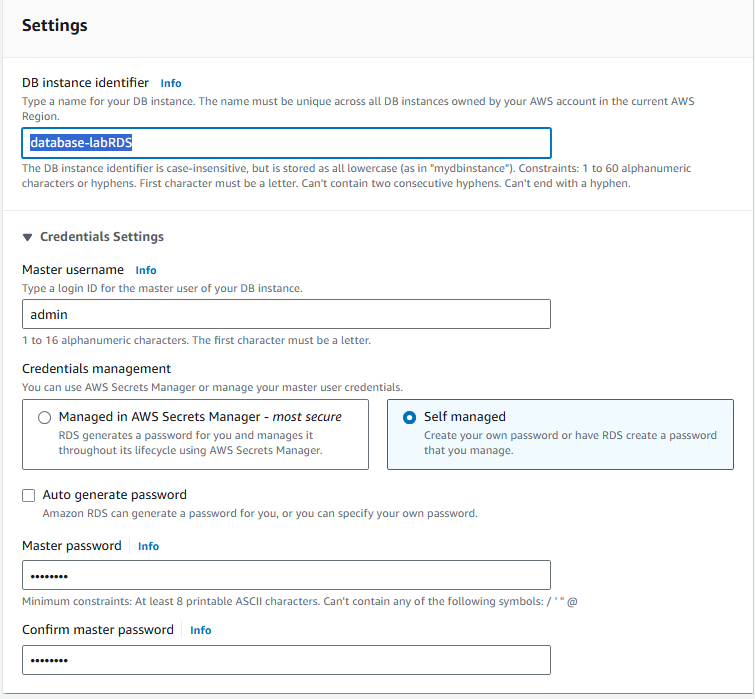Open Info link next to Master username
Image resolution: width=755 pixels, height=699 pixels.
[146, 270]
